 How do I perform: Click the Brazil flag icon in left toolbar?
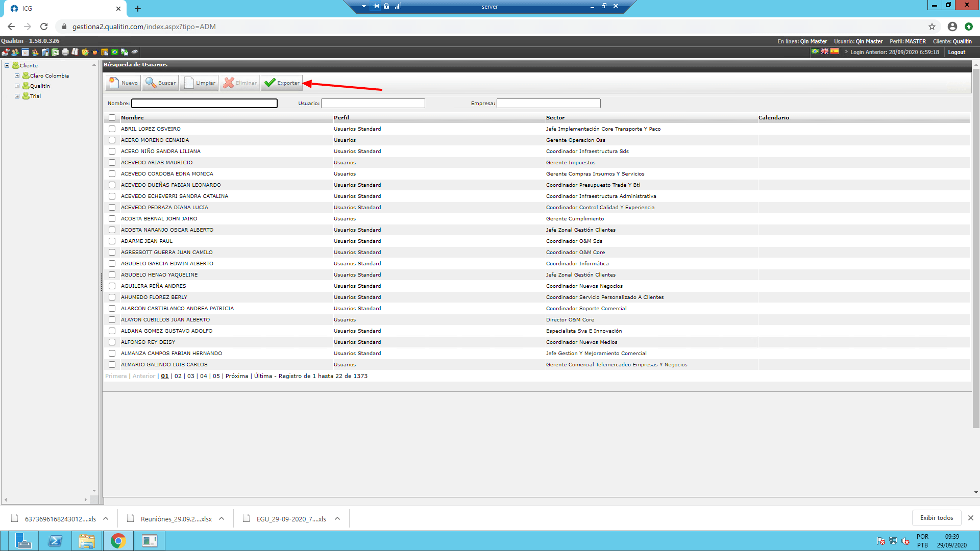[x=115, y=52]
